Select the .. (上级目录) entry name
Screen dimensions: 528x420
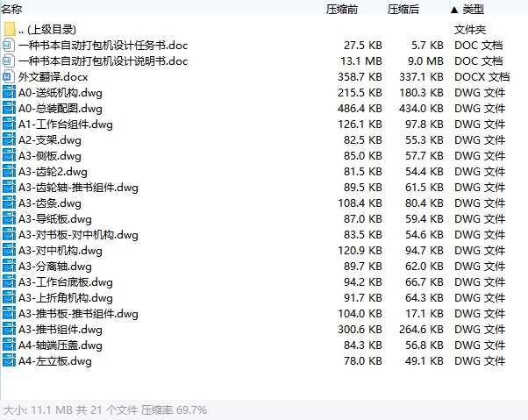pyautogui.click(x=47, y=30)
